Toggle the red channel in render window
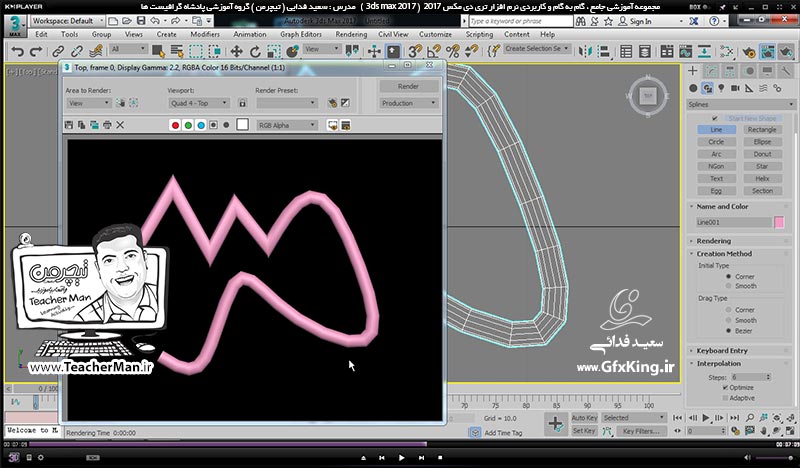Viewport: 800px width, 468px height. [175, 125]
